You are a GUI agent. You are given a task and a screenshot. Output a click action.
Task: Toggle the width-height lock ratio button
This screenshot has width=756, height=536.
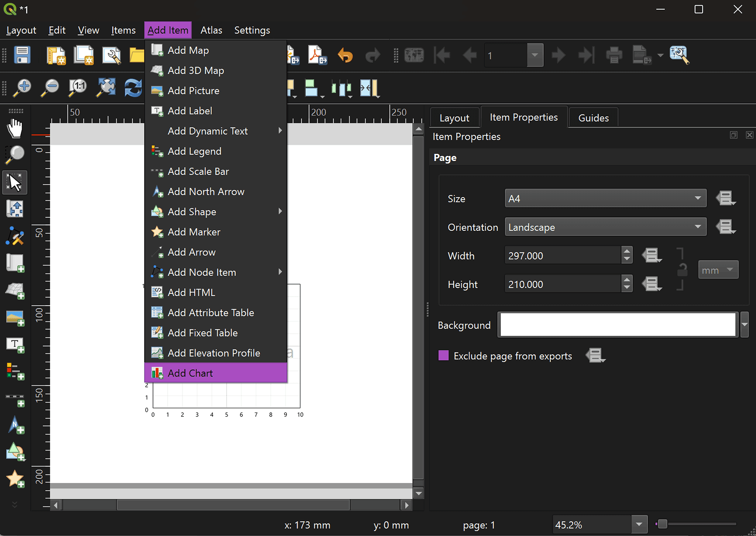pos(682,270)
